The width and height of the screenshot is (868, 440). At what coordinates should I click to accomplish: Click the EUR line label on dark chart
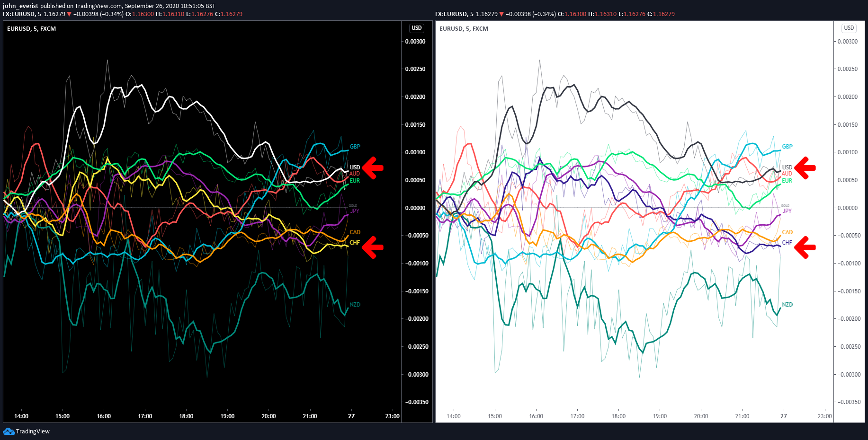click(x=355, y=181)
